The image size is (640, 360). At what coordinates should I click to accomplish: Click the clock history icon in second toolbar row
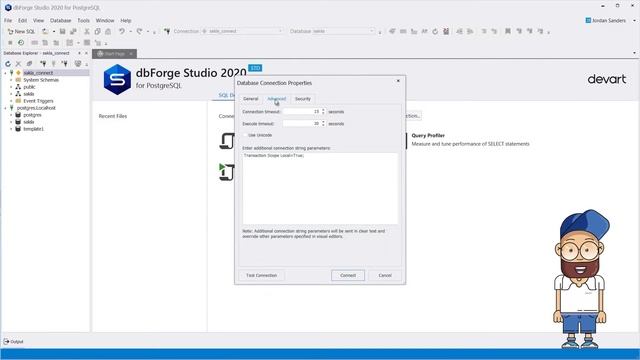[21, 42]
